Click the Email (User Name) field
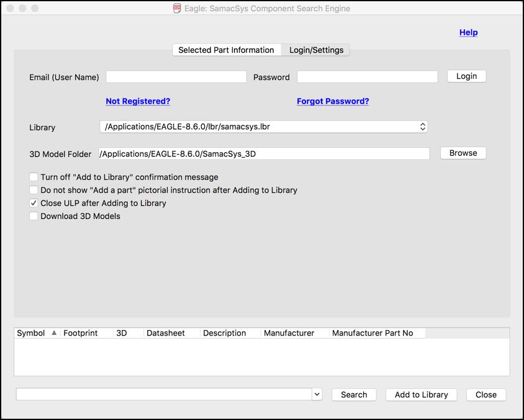The width and height of the screenshot is (524, 420). tap(176, 77)
